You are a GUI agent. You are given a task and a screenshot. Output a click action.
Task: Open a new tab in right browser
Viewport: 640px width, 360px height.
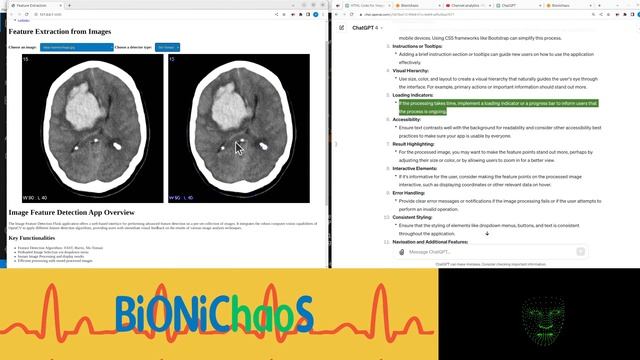pos(599,5)
